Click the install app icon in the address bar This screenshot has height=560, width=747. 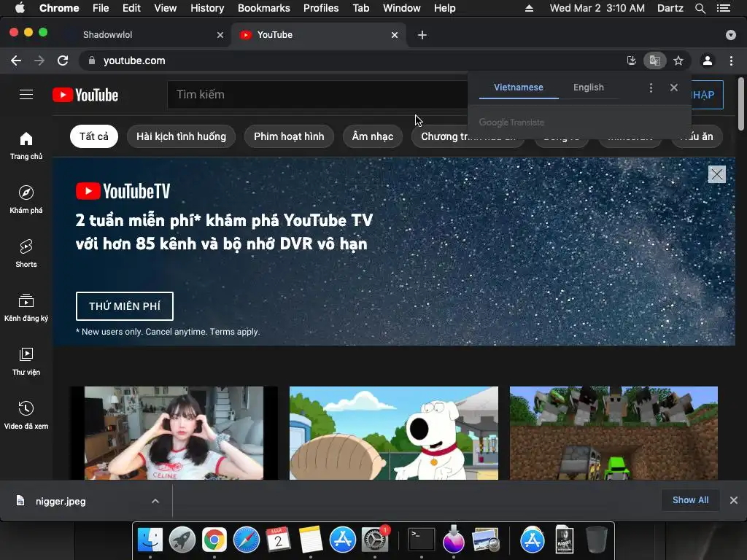coord(631,61)
